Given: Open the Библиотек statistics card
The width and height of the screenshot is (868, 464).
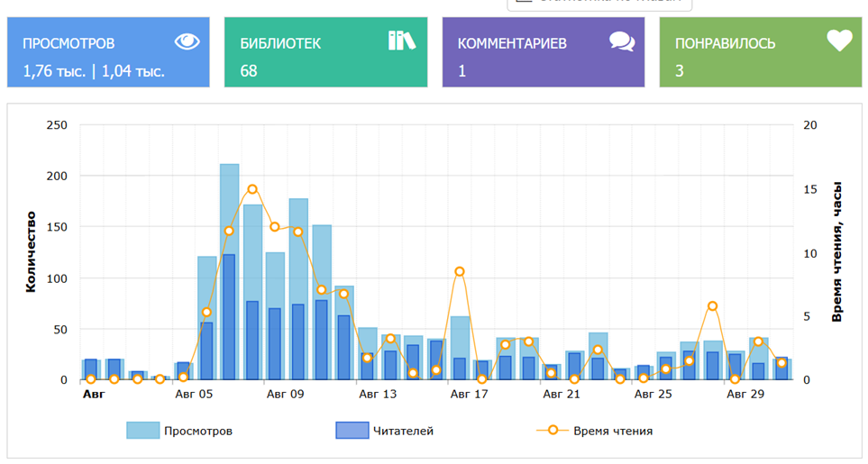Looking at the screenshot, I should [x=325, y=56].
